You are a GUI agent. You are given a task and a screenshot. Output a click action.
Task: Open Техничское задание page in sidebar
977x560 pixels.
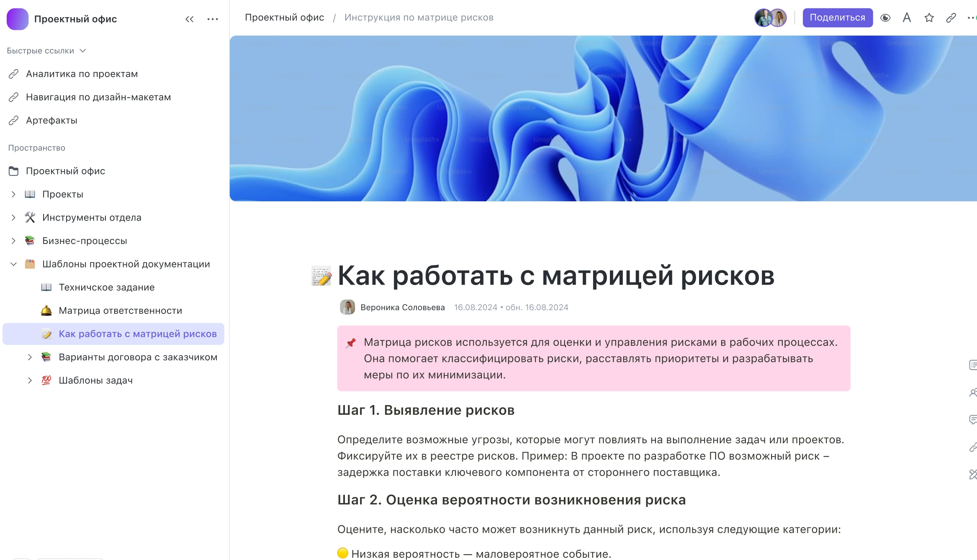click(x=106, y=287)
